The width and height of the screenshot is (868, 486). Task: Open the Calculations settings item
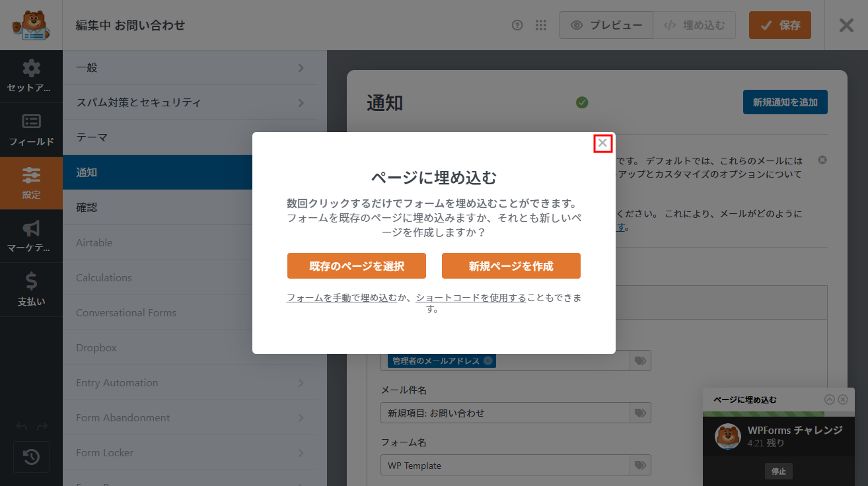coord(157,277)
